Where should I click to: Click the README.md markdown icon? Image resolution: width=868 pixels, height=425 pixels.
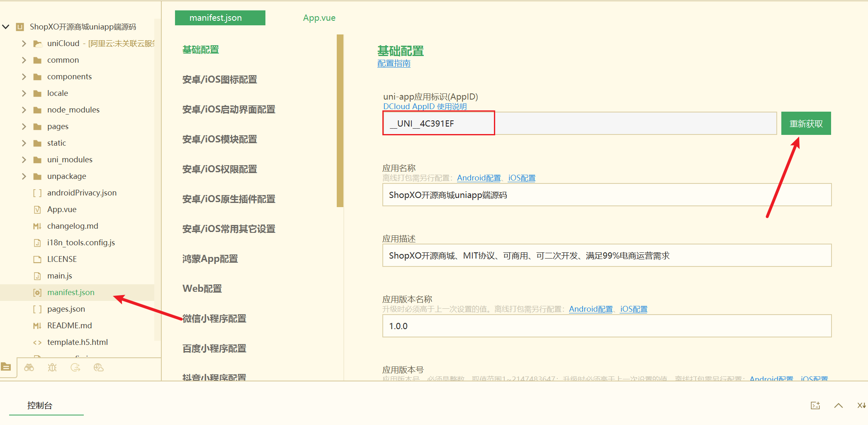coord(37,326)
